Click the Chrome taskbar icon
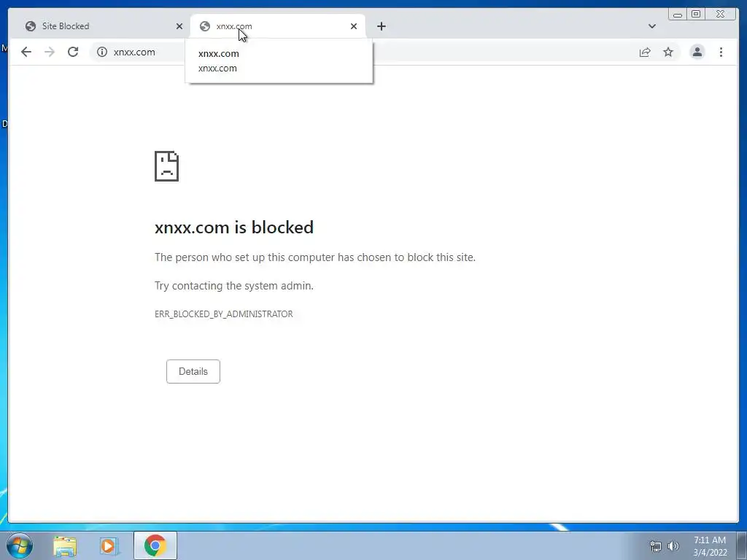The height and width of the screenshot is (560, 747). pyautogui.click(x=155, y=545)
